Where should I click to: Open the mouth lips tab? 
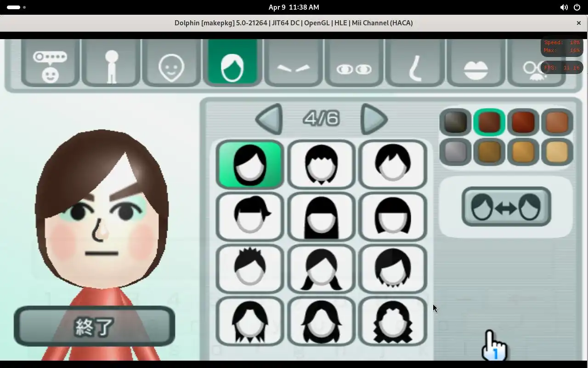pyautogui.click(x=475, y=63)
